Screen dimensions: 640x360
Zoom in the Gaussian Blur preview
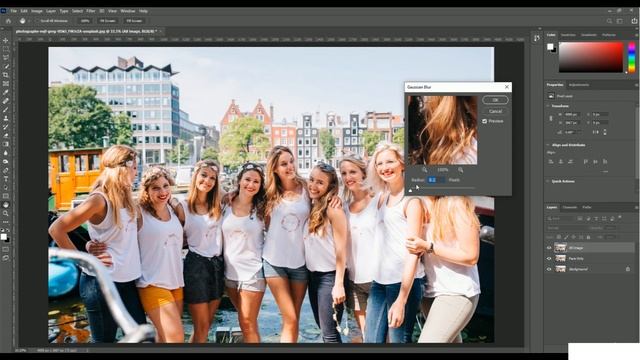(460, 170)
